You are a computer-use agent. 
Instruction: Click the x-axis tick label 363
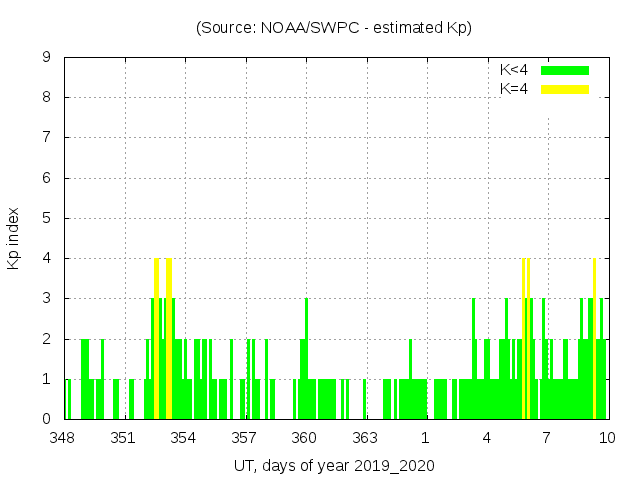click(365, 438)
